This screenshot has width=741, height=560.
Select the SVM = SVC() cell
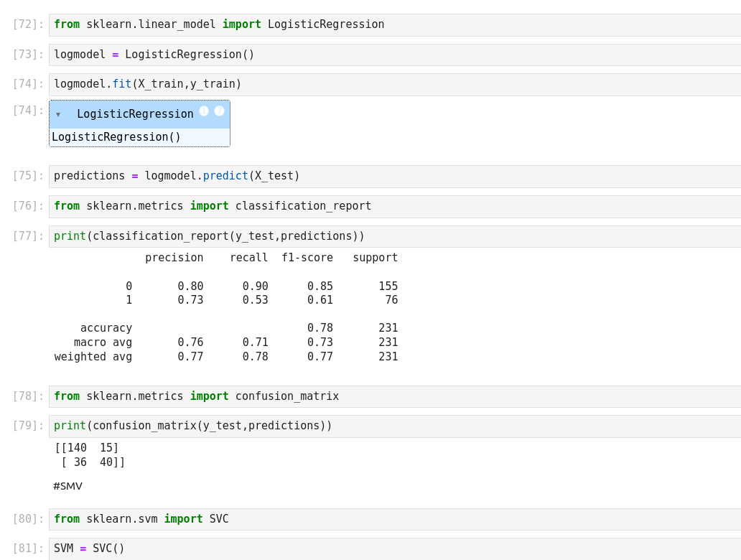click(x=395, y=549)
